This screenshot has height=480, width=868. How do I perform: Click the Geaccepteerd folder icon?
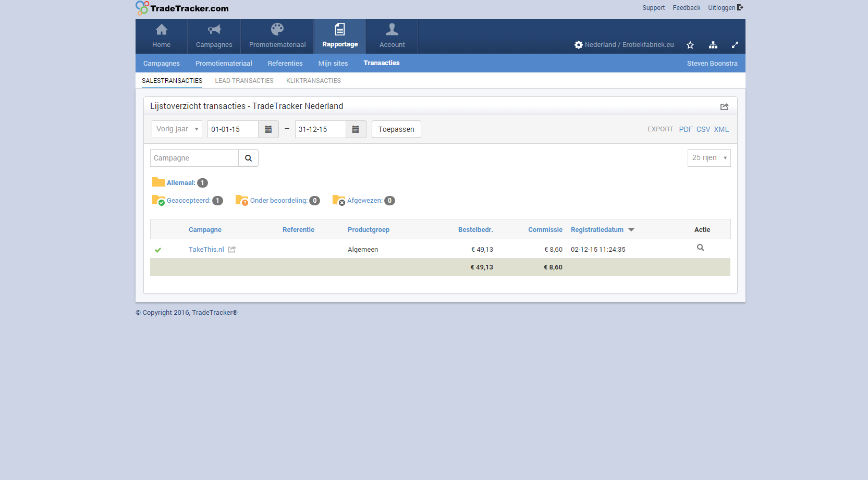pos(158,200)
